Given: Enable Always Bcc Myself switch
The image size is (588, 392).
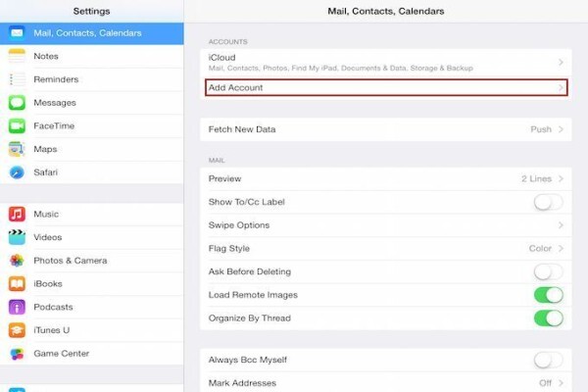Looking at the screenshot, I should click(548, 360).
